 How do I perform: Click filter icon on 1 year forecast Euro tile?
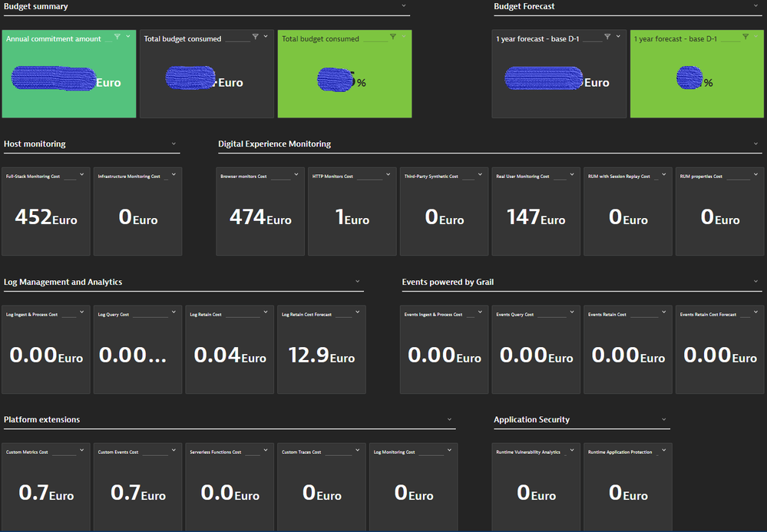(607, 37)
